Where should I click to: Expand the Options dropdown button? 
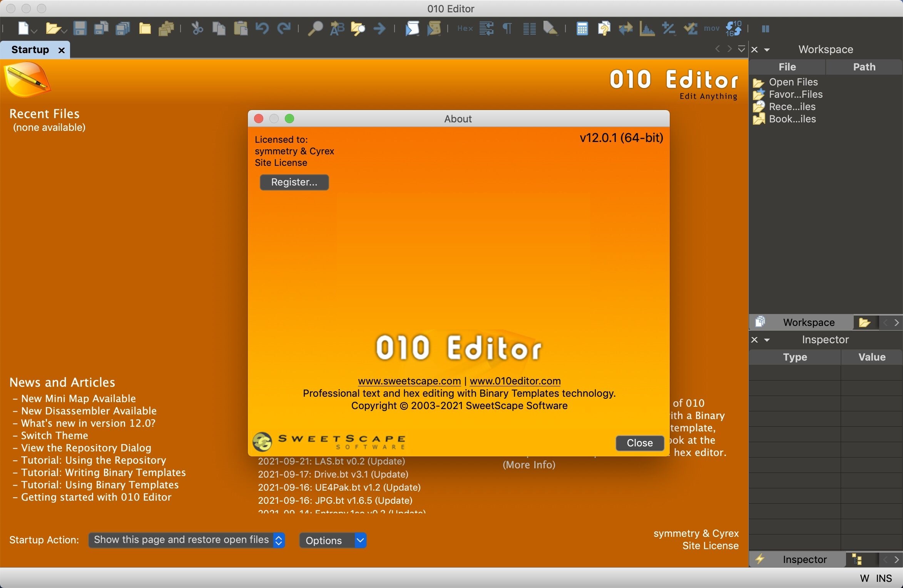(x=360, y=540)
